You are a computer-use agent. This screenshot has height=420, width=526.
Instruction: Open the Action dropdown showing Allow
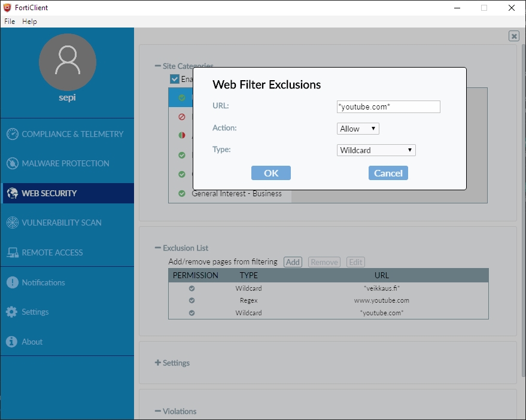pos(358,129)
